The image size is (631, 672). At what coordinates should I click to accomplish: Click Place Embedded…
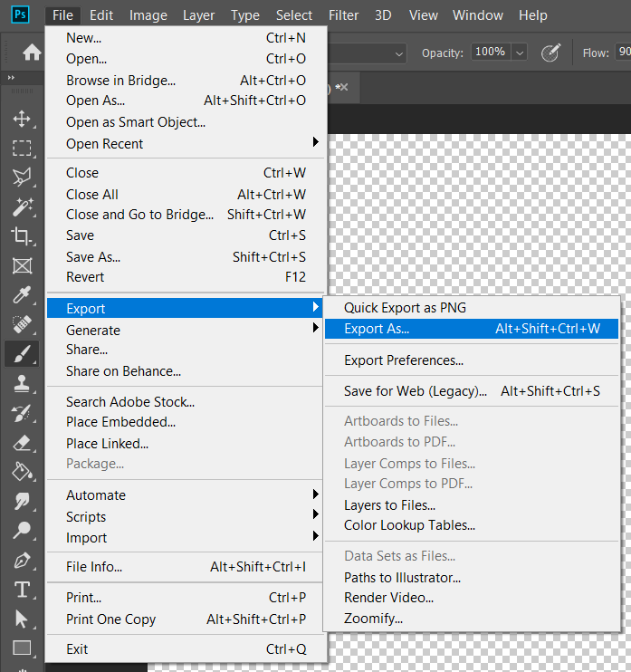pyautogui.click(x=185, y=422)
